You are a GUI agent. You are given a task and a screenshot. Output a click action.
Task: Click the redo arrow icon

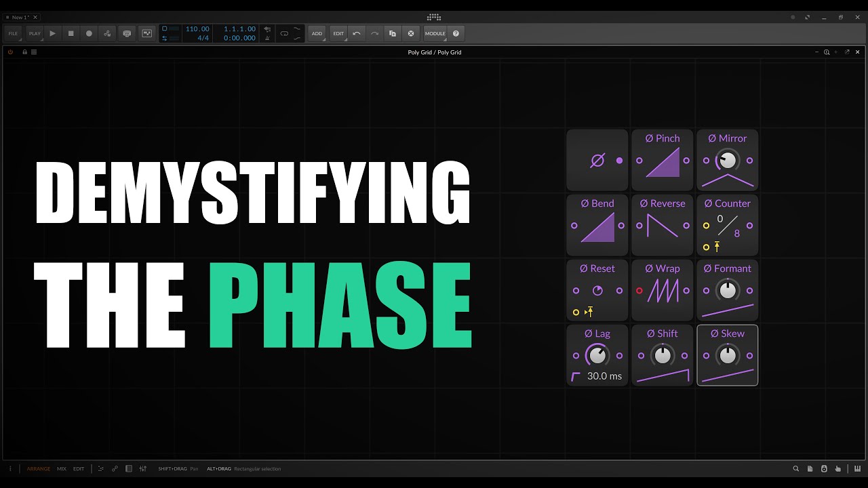point(374,33)
